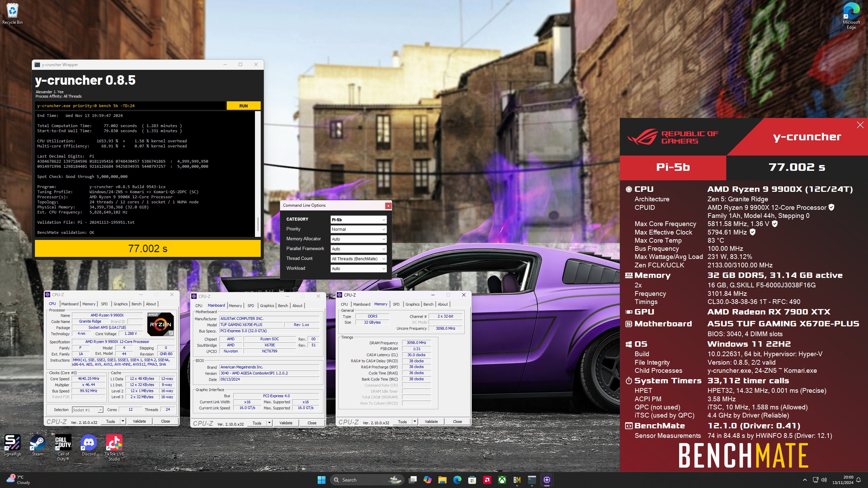Image resolution: width=868 pixels, height=488 pixels.
Task: Open the Windows Start menu
Action: point(321,480)
